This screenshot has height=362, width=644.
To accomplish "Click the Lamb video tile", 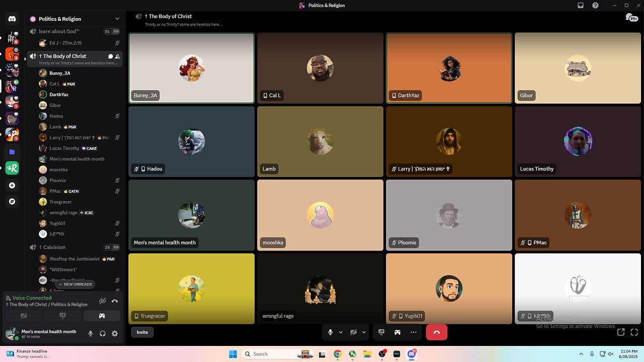I will tap(320, 141).
